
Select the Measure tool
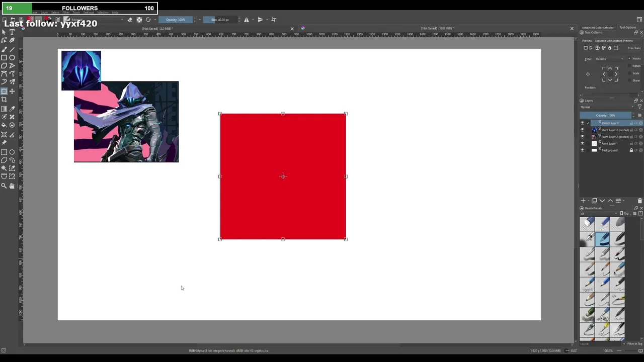(x=12, y=135)
